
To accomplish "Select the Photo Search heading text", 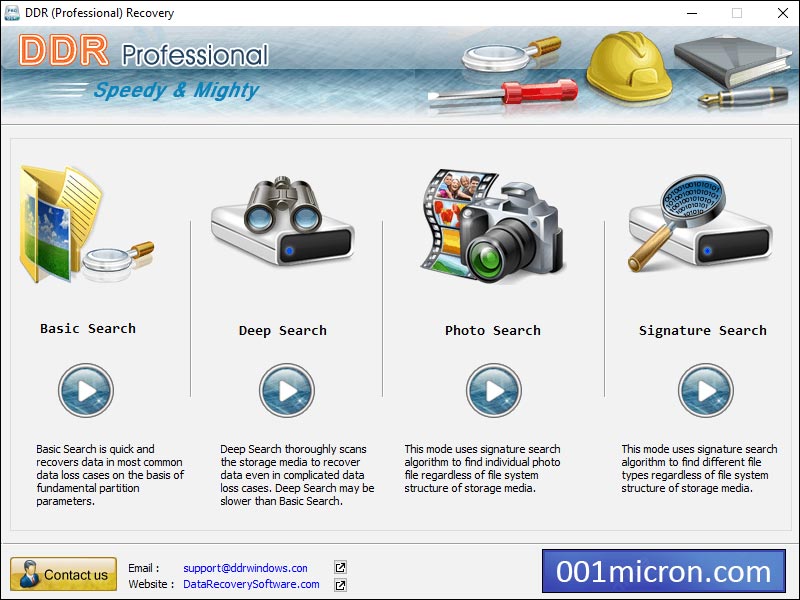I will click(492, 329).
